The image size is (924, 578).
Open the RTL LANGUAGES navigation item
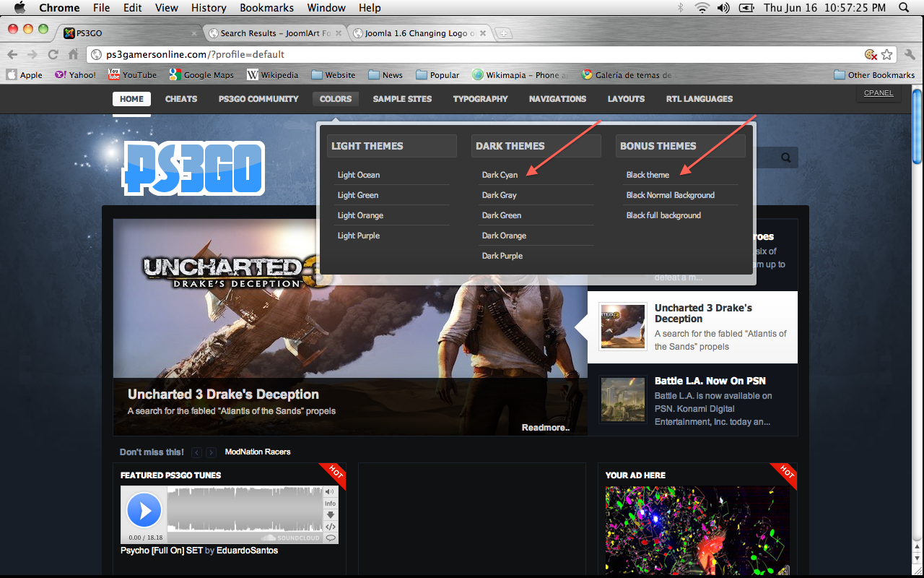point(699,99)
